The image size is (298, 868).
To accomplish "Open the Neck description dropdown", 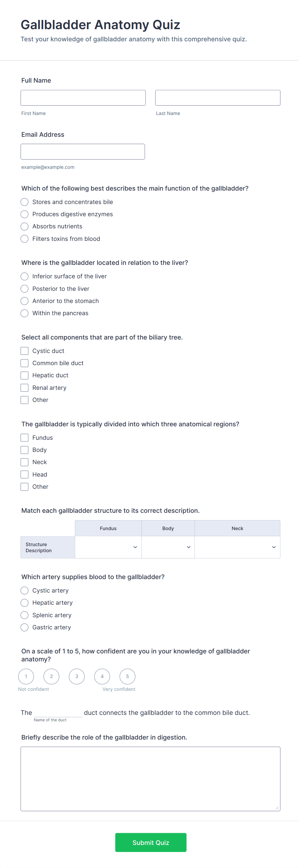I will [x=237, y=547].
